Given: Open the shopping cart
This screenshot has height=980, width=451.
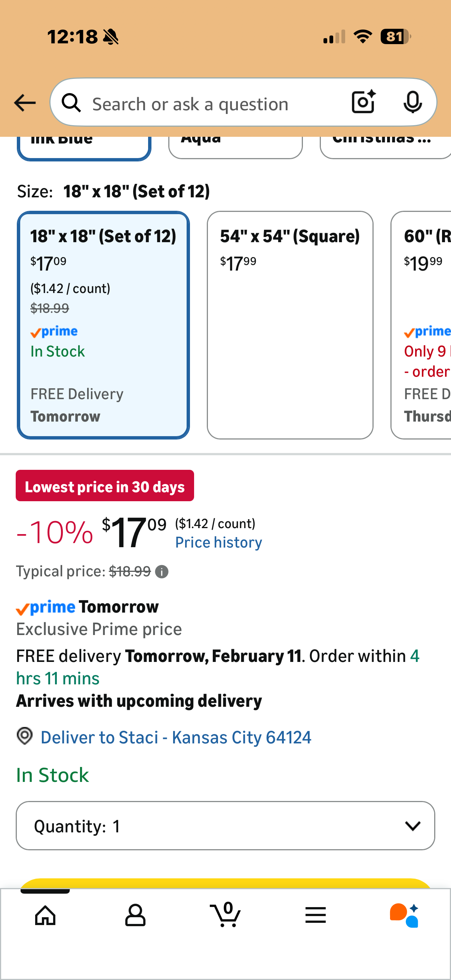Looking at the screenshot, I should [225, 915].
